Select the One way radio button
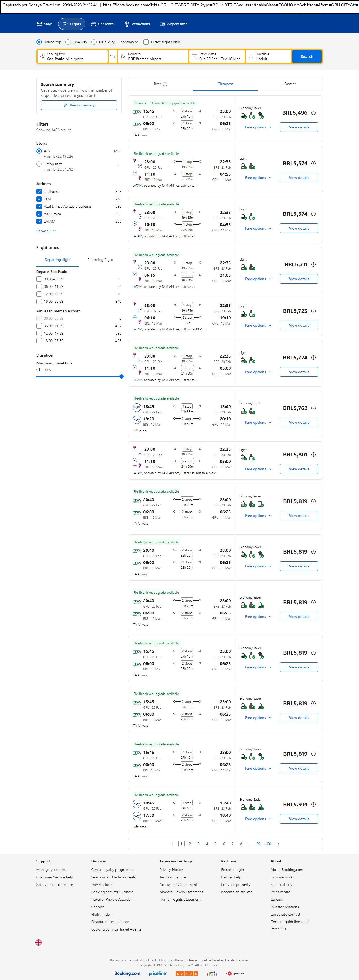359x980 pixels. tap(68, 42)
